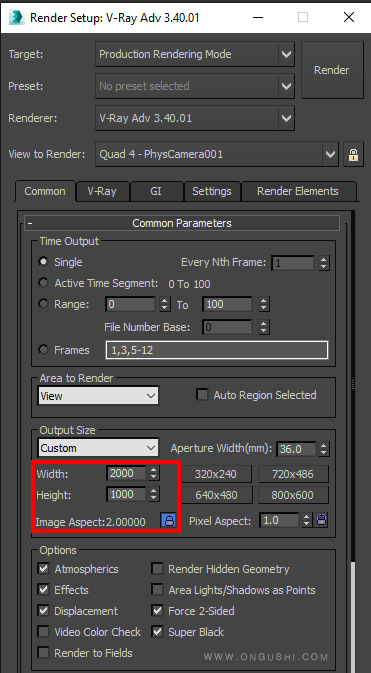Open the Area to Render View dropdown

98,396
